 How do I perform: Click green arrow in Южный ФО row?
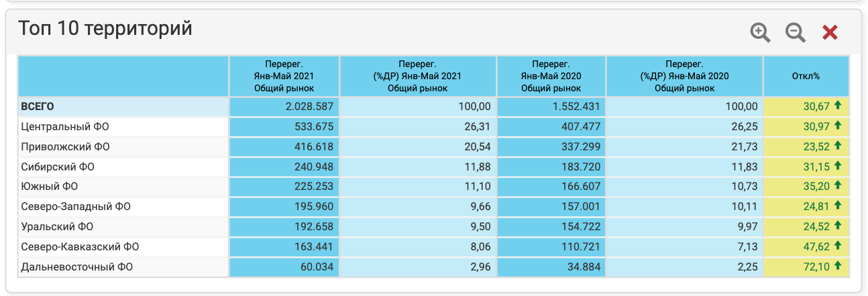[x=837, y=187]
